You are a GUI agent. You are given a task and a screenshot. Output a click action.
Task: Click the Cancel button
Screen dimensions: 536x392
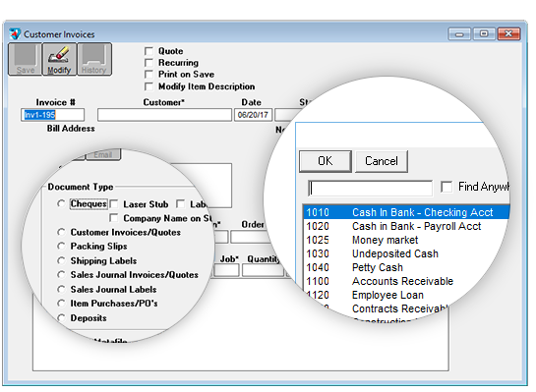click(x=382, y=161)
